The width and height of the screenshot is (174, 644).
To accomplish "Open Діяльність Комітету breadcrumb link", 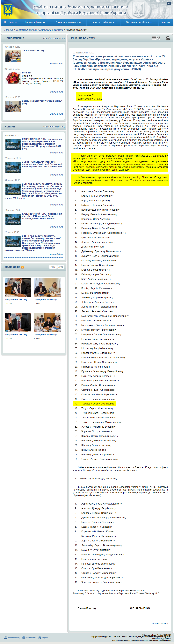I will coord(51,30).
